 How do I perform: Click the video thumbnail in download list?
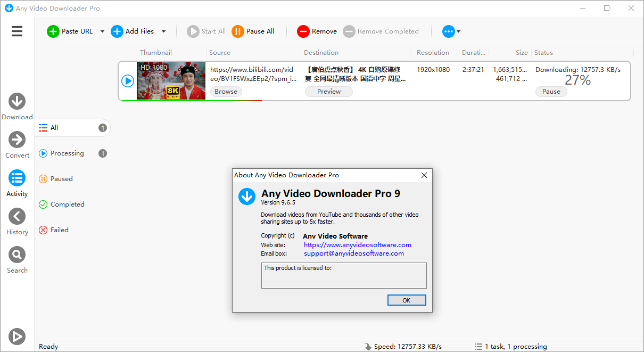coord(171,80)
